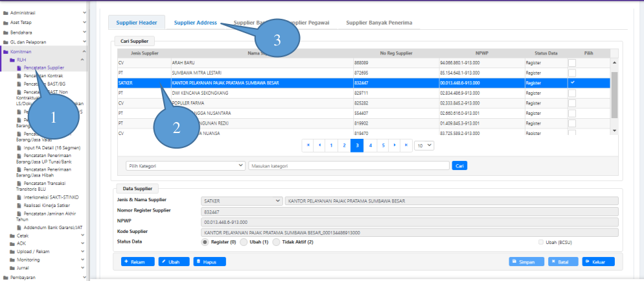The width and height of the screenshot is (644, 281).
Task: Select the Tidak Aktif (2) radio button
Action: click(x=277, y=242)
